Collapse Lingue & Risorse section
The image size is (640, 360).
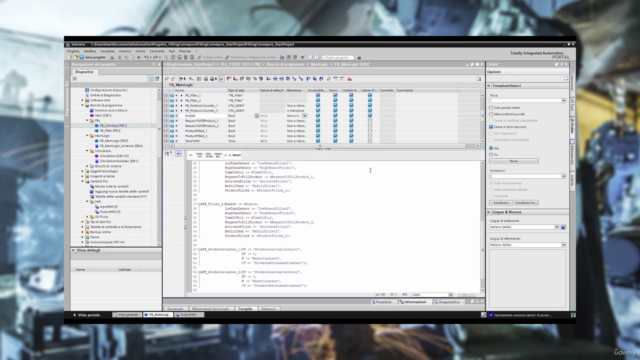(x=489, y=212)
